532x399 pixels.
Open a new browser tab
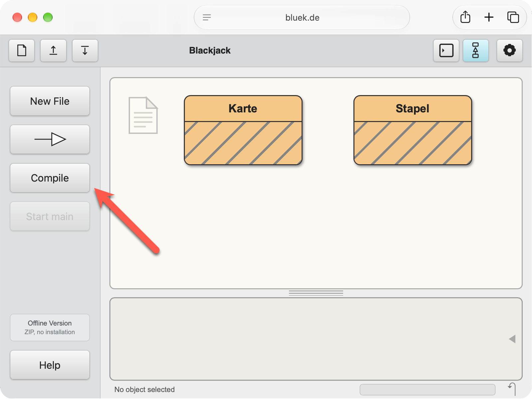coord(489,17)
